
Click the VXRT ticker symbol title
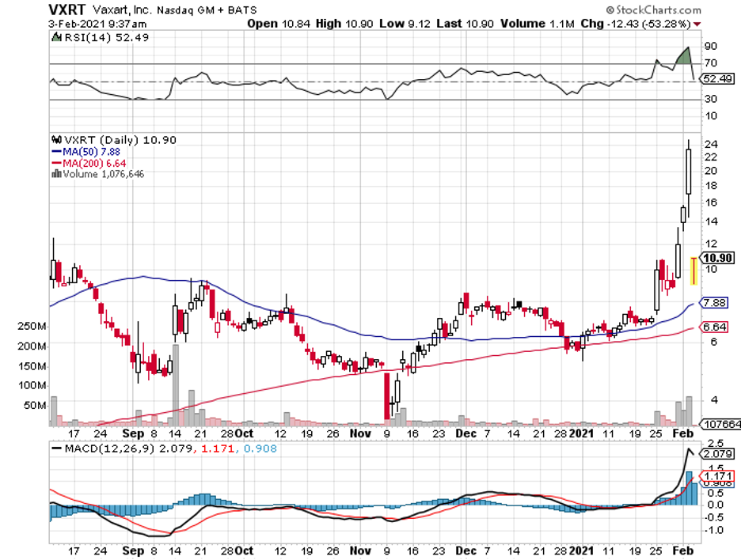[67, 9]
